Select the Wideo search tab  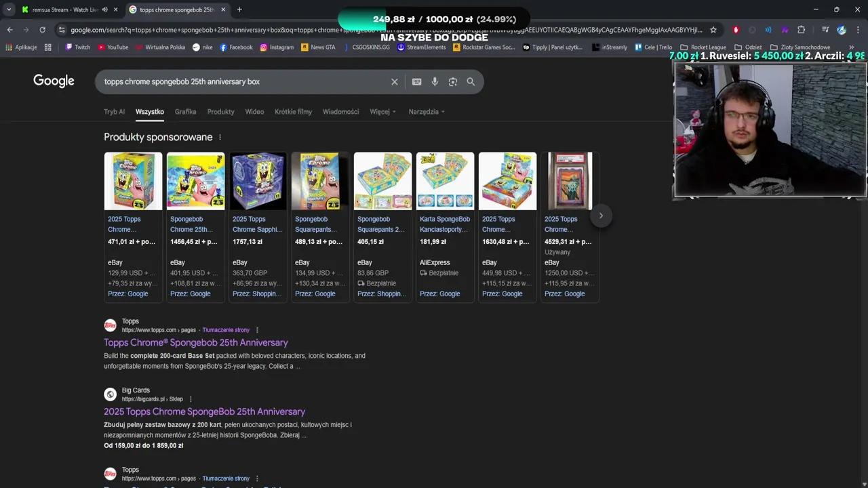pos(254,112)
